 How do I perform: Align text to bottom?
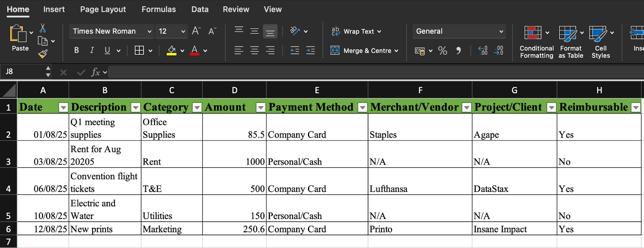(270, 31)
